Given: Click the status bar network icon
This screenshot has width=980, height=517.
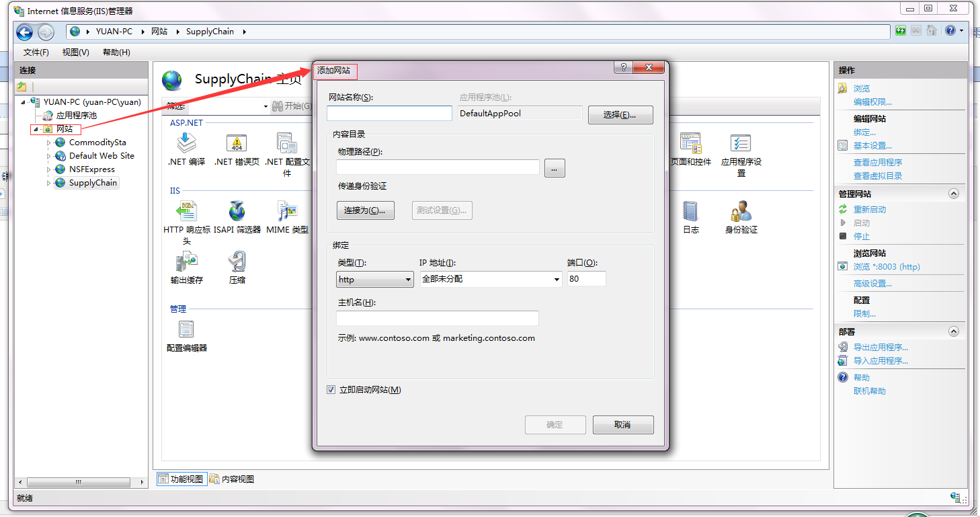Looking at the screenshot, I should pos(956,498).
